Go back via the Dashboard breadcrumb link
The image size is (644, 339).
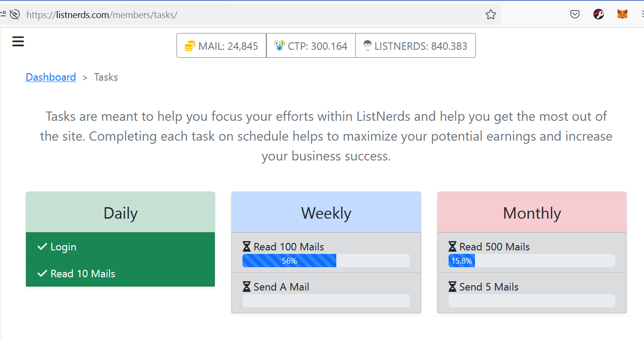coord(51,77)
